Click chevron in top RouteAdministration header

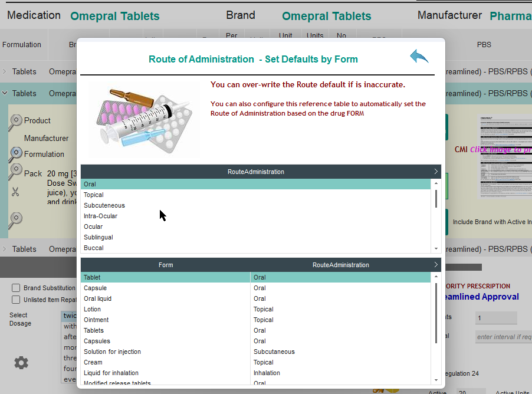tap(436, 172)
